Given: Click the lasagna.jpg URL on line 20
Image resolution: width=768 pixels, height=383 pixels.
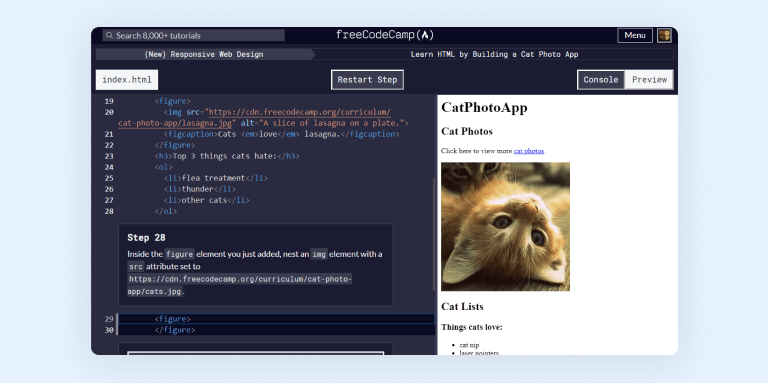Looking at the screenshot, I should click(255, 118).
